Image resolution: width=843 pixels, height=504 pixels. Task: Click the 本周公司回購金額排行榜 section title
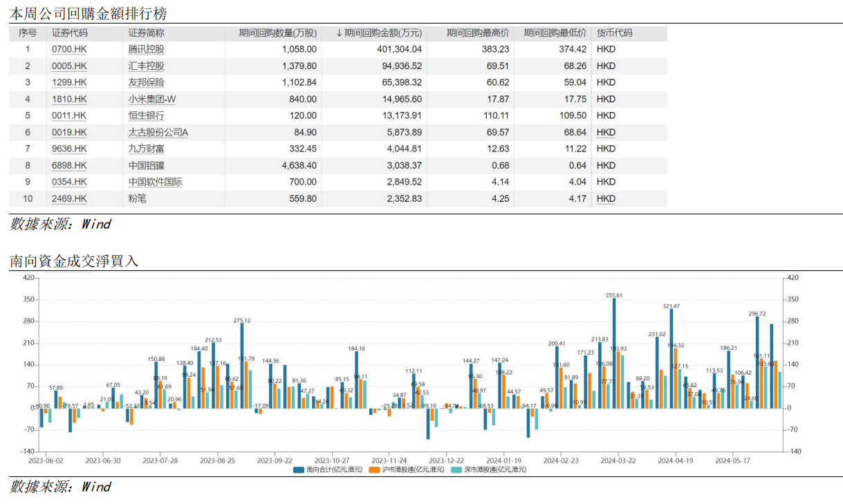coord(88,13)
